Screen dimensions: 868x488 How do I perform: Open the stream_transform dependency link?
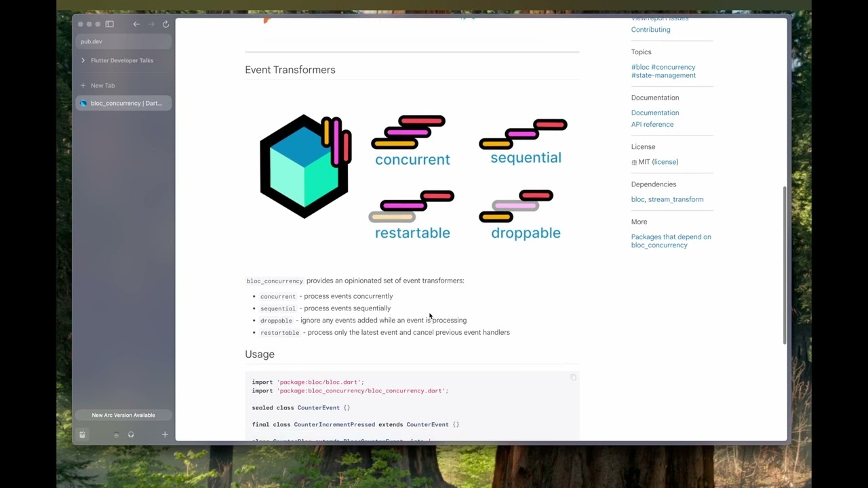pyautogui.click(x=675, y=199)
